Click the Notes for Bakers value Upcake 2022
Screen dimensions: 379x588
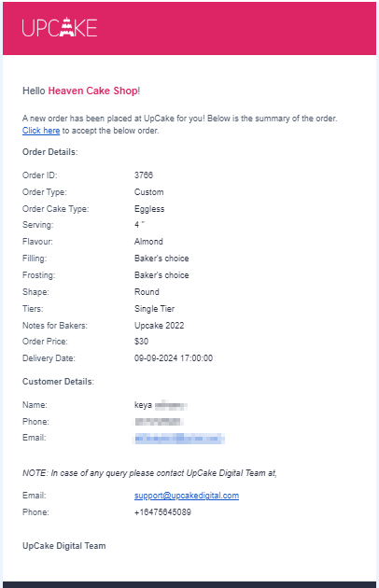point(159,326)
